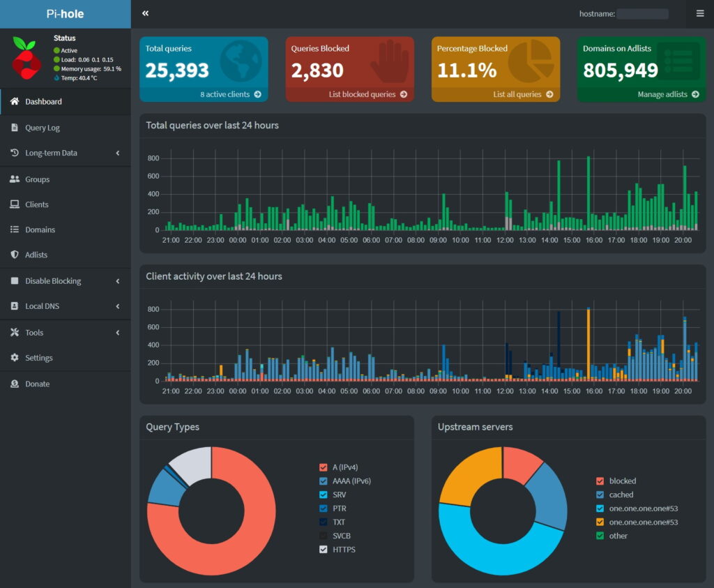Screen dimensions: 714x588
Task: Click the Pi-hole raspberry logo
Action: point(26,56)
